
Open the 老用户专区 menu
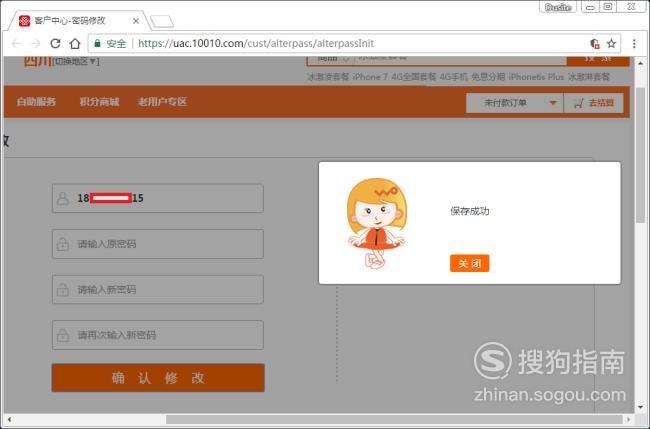(162, 102)
